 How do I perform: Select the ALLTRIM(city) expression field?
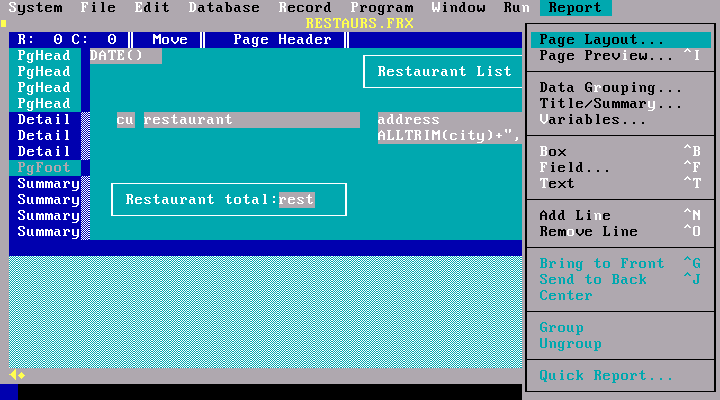[x=448, y=136]
